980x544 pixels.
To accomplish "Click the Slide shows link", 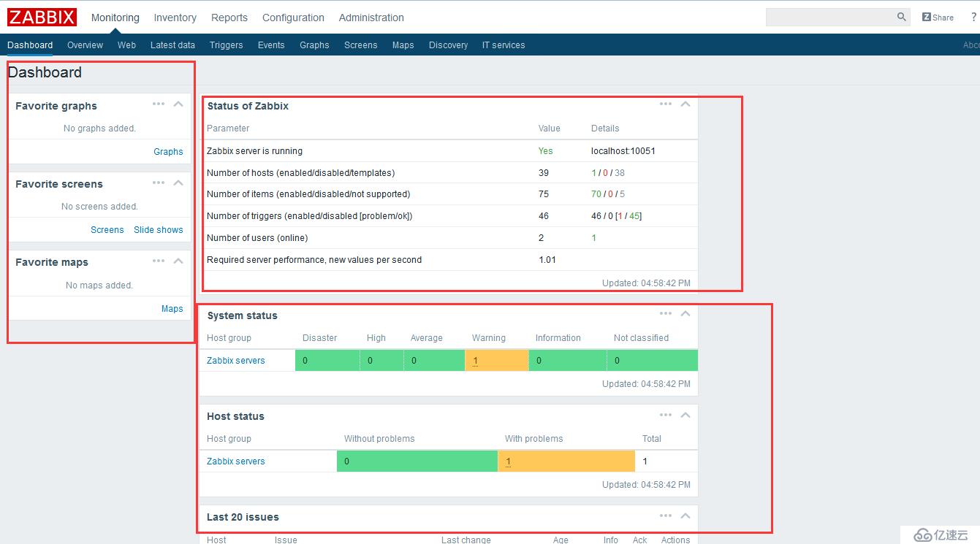I will (x=159, y=230).
